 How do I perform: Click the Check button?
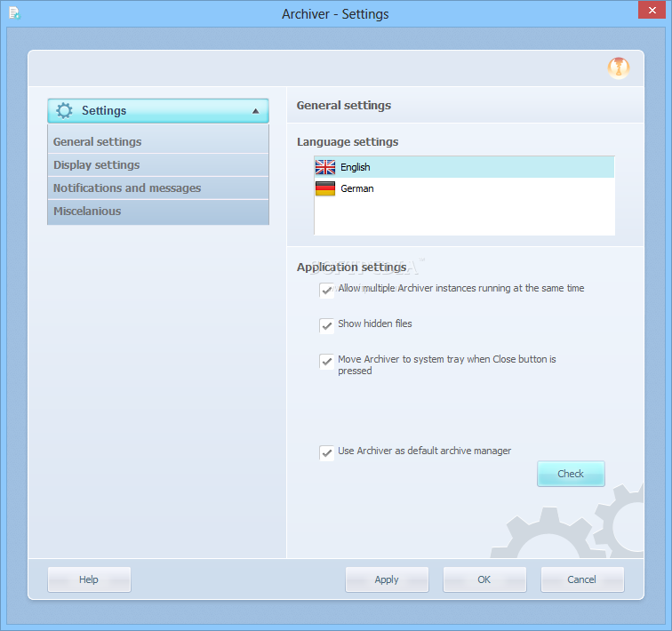[x=571, y=474]
